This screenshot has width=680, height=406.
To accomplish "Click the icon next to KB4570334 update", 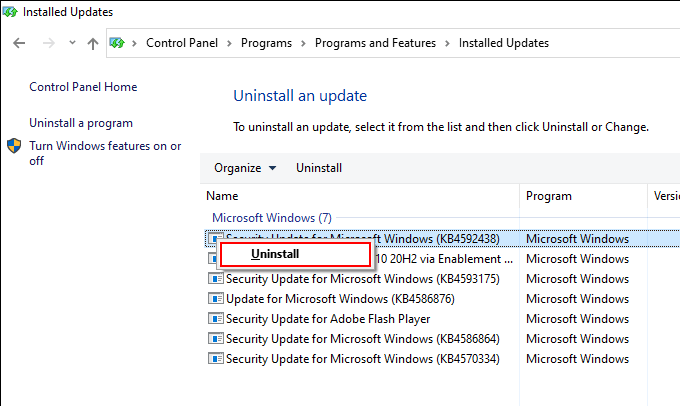I will click(215, 359).
